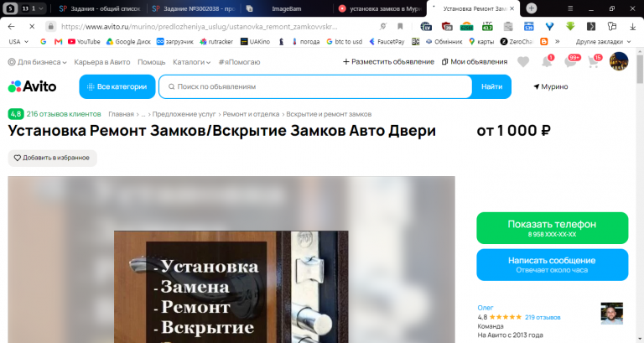Open the shopping cart icon with 15 badge
Screen dimensions: 644x343
coord(594,61)
